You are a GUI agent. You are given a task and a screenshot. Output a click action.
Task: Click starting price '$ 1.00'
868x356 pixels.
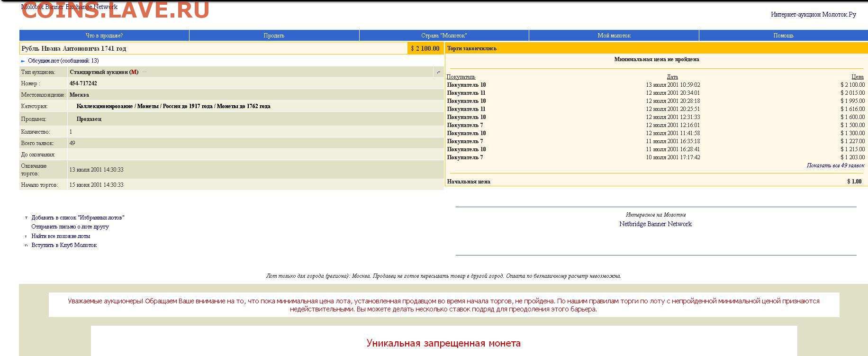click(x=854, y=182)
